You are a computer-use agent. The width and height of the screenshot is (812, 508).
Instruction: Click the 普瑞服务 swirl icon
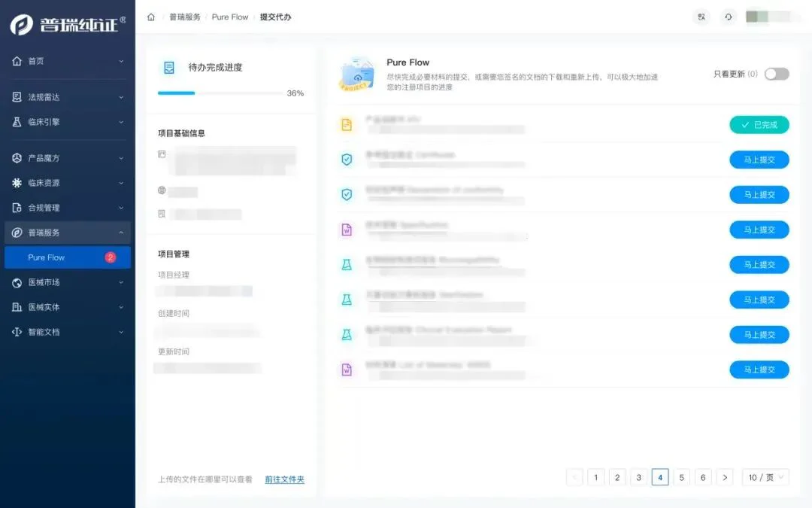pyautogui.click(x=17, y=233)
